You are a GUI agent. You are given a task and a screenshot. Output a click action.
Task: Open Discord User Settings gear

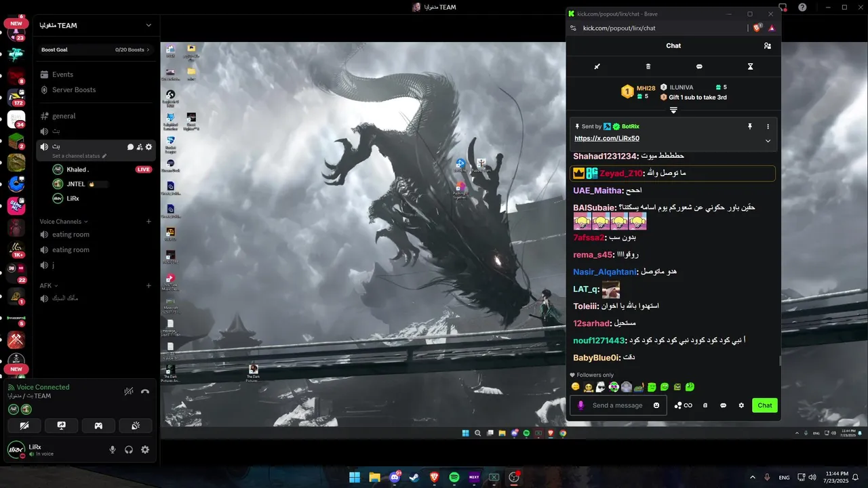point(145,449)
